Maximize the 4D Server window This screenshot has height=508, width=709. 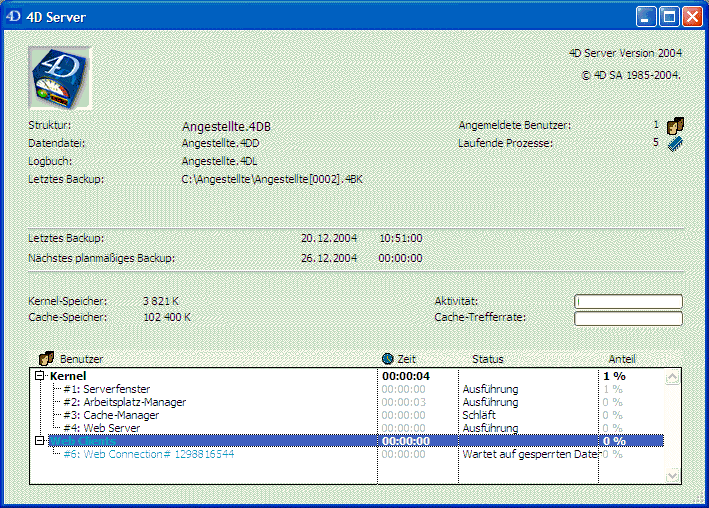669,17
